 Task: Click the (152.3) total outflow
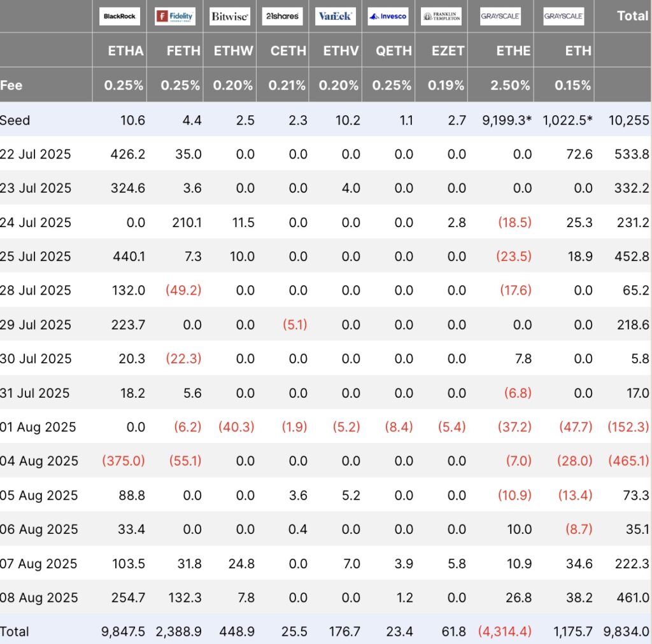coord(628,427)
